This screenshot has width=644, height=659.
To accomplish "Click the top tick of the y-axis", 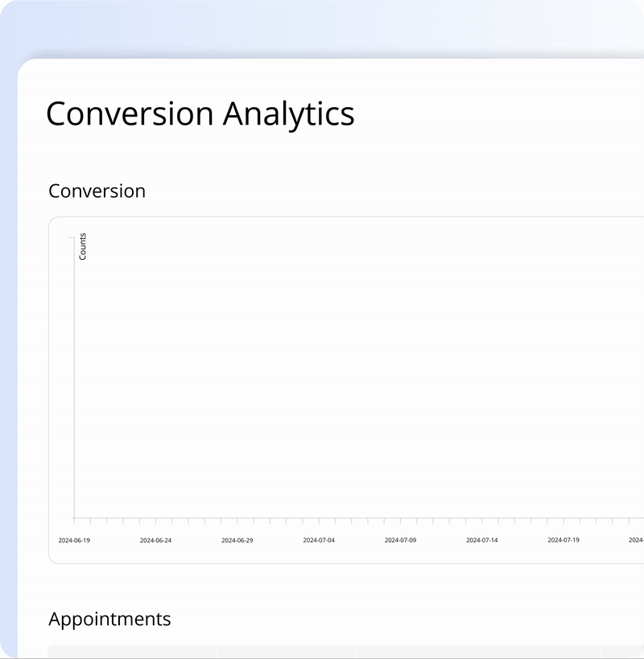I will point(72,237).
